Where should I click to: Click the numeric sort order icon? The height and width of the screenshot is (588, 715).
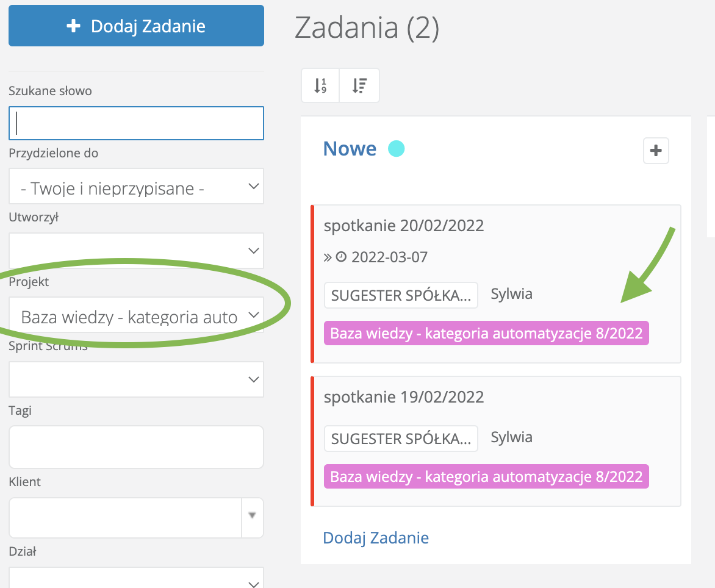click(320, 85)
